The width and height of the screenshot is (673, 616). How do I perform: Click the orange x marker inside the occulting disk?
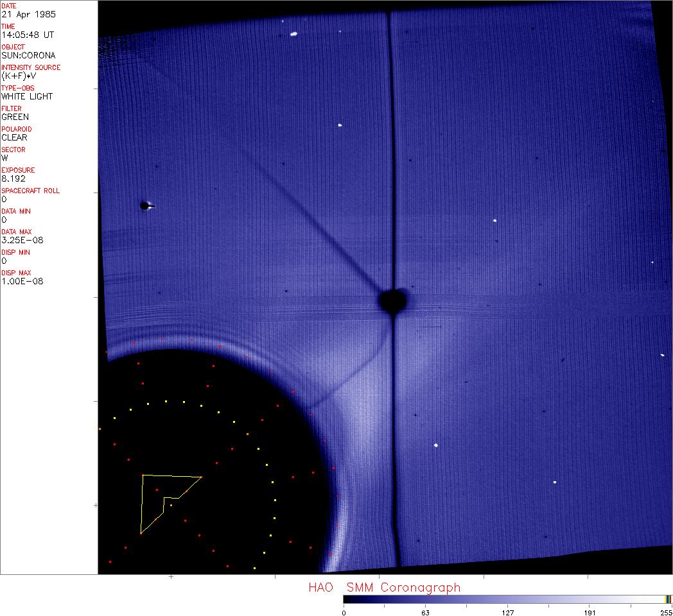click(247, 434)
